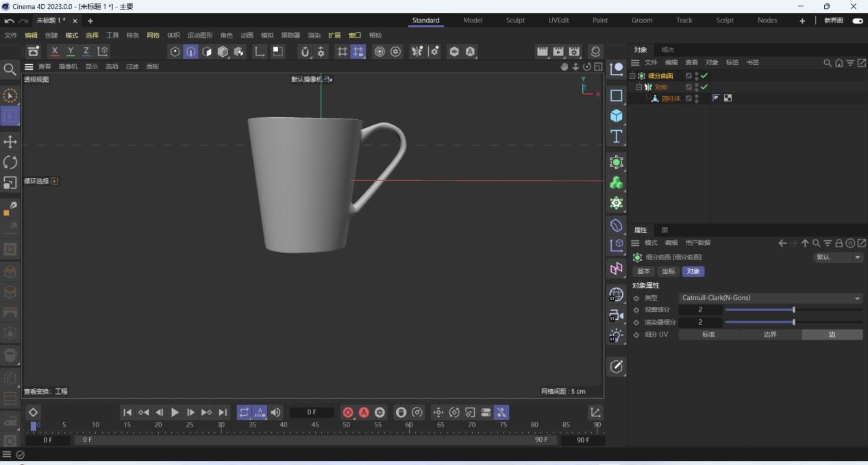Open the 类型 Catmull-Clark dropdown
This screenshot has height=465, width=868.
(771, 298)
